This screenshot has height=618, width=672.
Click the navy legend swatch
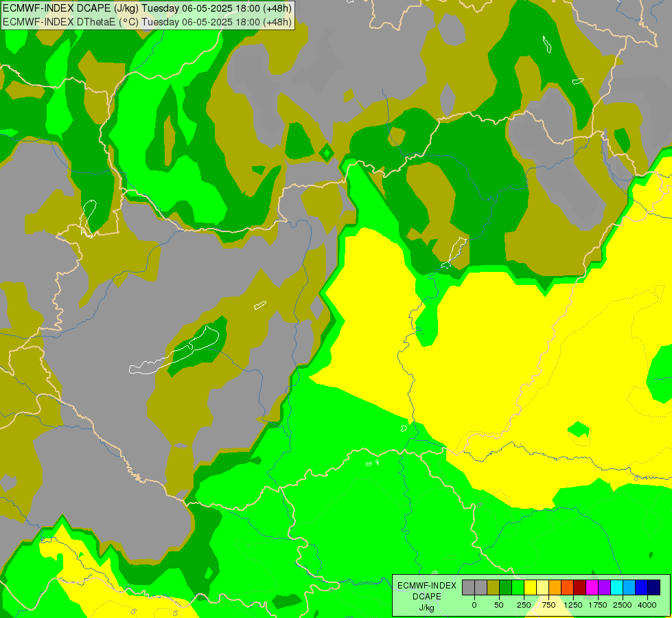click(x=653, y=588)
